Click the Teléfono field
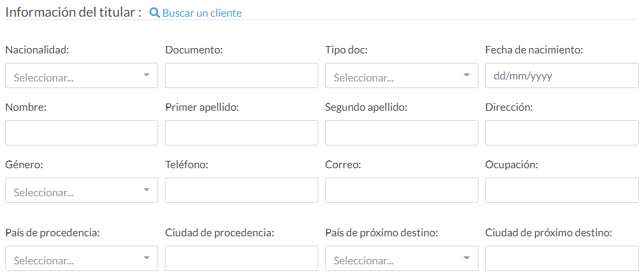The image size is (644, 275). (242, 190)
